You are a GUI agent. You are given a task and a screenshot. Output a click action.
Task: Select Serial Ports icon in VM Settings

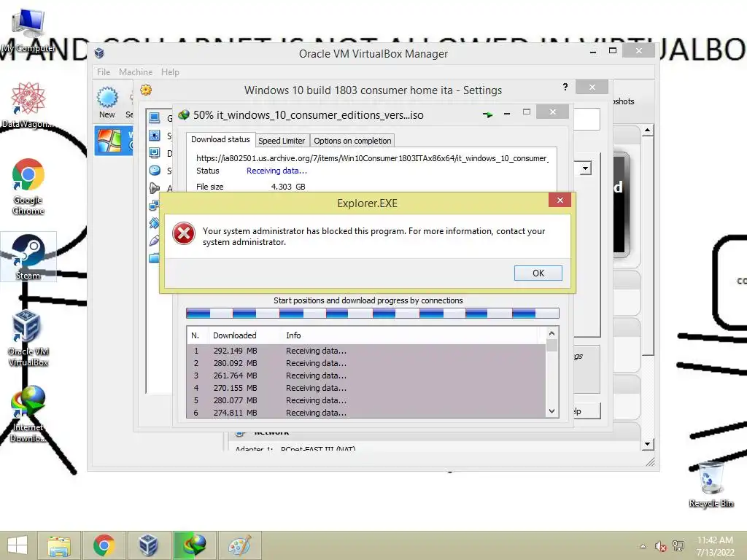pyautogui.click(x=155, y=223)
